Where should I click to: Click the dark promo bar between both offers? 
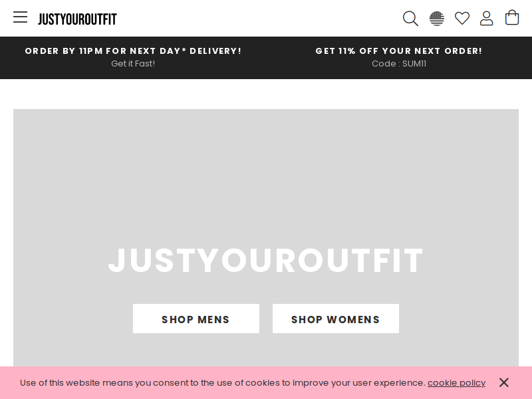point(278,58)
